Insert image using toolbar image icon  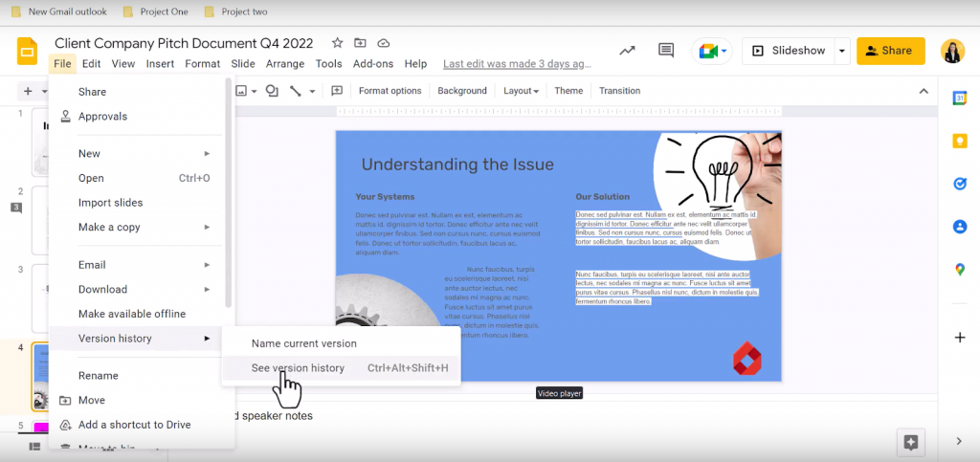click(242, 91)
